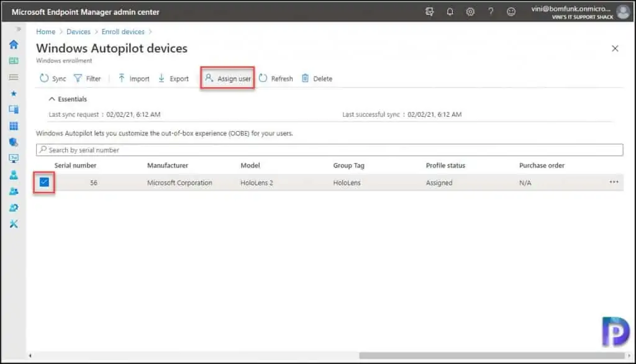Go to Devices breadcrumb link
Image resolution: width=636 pixels, height=364 pixels.
click(78, 32)
